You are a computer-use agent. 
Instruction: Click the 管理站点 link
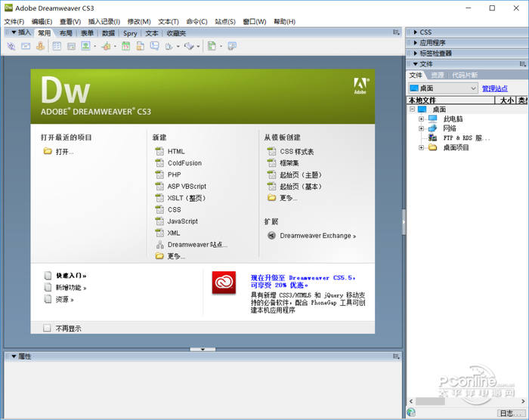494,88
